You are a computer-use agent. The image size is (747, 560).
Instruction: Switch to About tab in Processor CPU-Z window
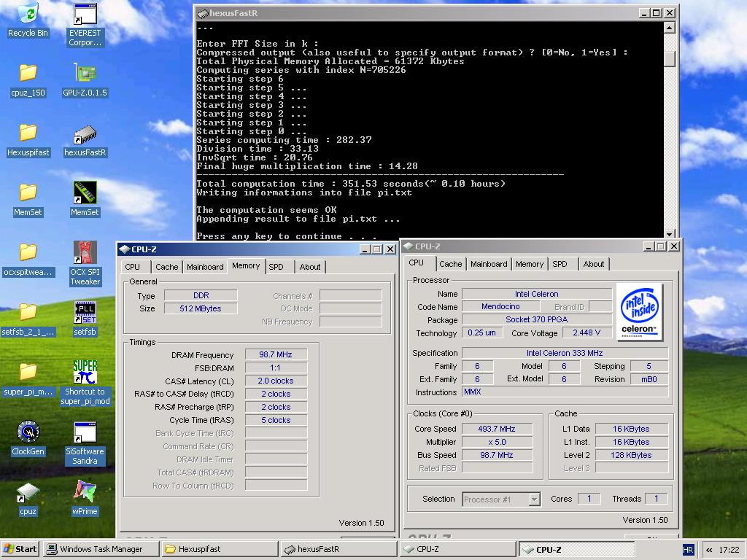coord(594,264)
